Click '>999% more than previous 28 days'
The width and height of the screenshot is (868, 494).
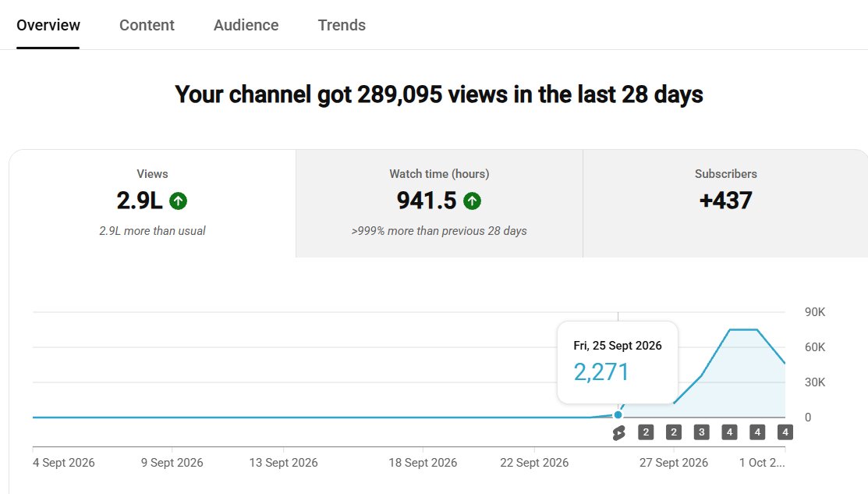click(439, 231)
